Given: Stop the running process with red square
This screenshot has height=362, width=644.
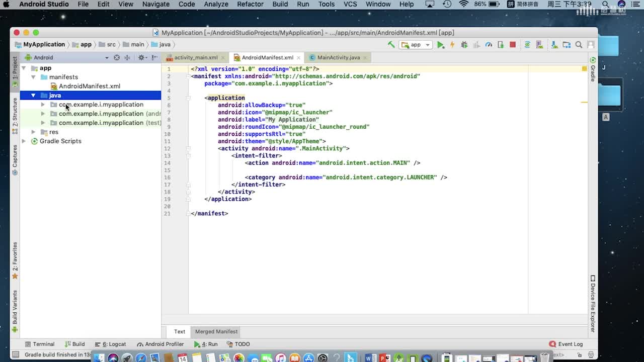Looking at the screenshot, I should click(513, 45).
